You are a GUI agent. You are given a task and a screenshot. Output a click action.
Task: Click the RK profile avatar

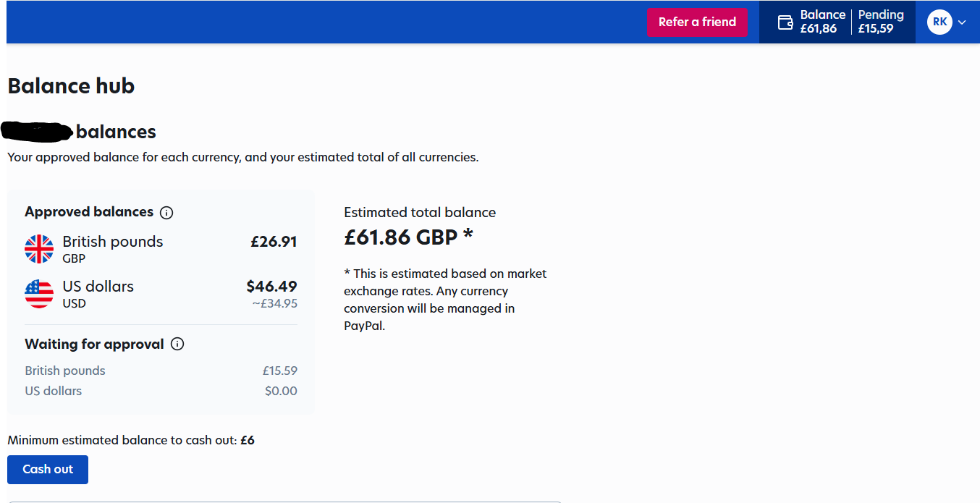click(939, 22)
